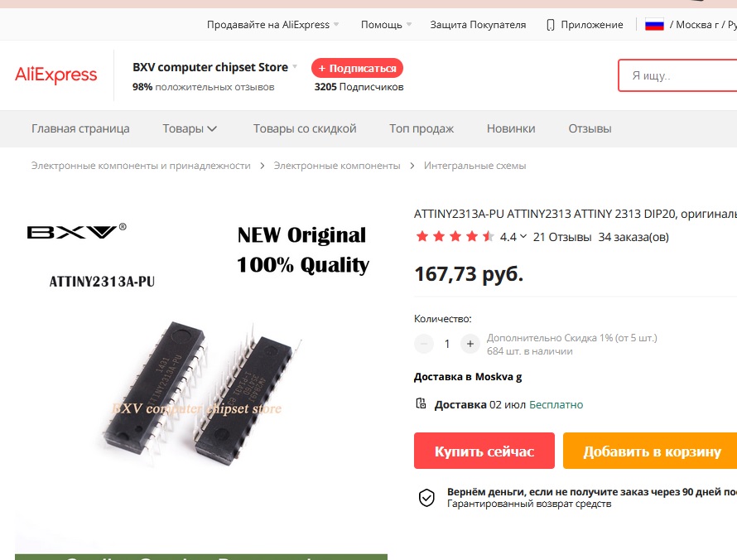
Task: Open the Отзывы store tab
Action: [x=590, y=129]
